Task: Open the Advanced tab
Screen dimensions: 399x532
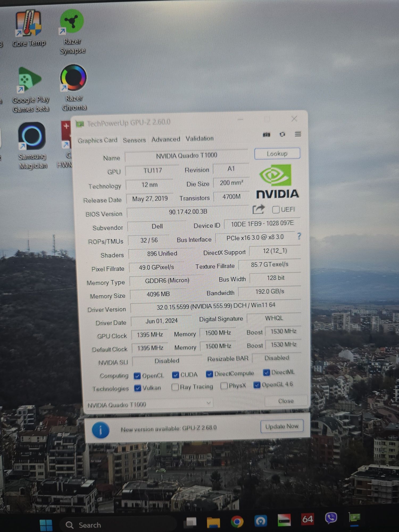Action: [x=166, y=139]
